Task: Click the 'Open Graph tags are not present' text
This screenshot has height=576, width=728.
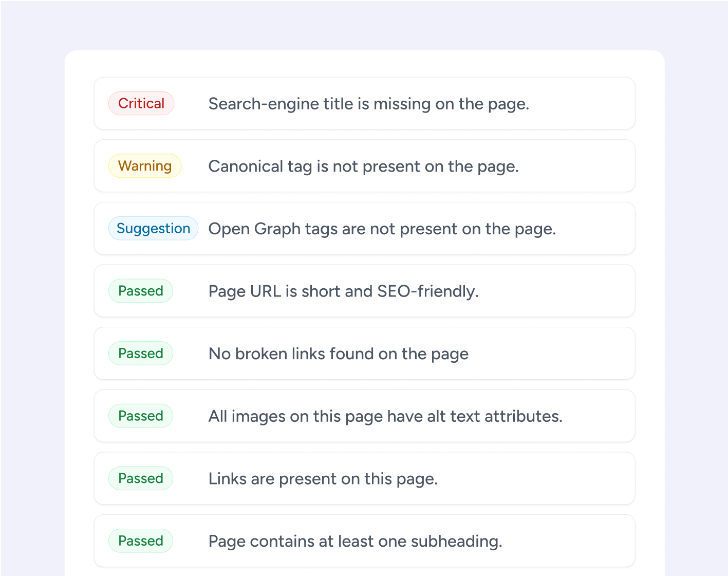Action: pos(382,229)
